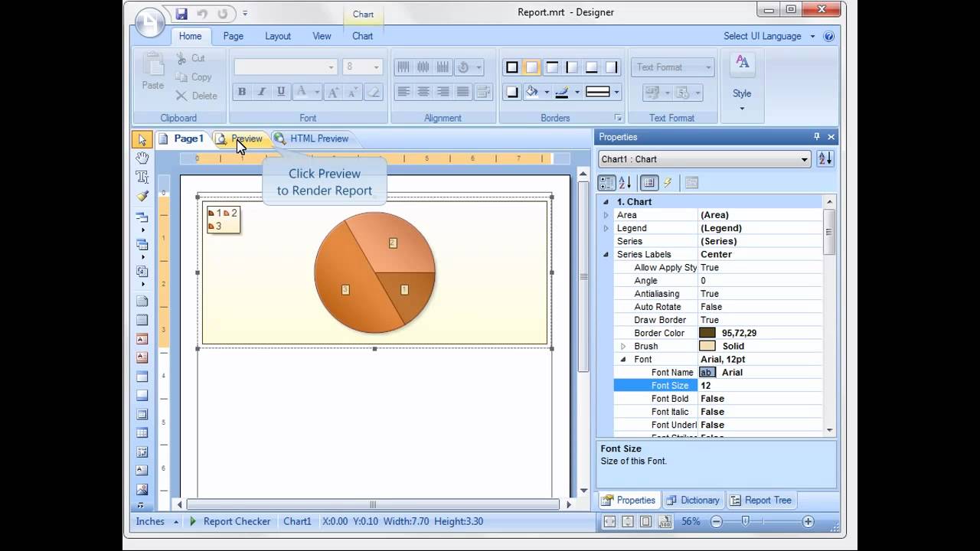This screenshot has height=551, width=980.
Task: Show properties in categorized view
Action: point(606,183)
